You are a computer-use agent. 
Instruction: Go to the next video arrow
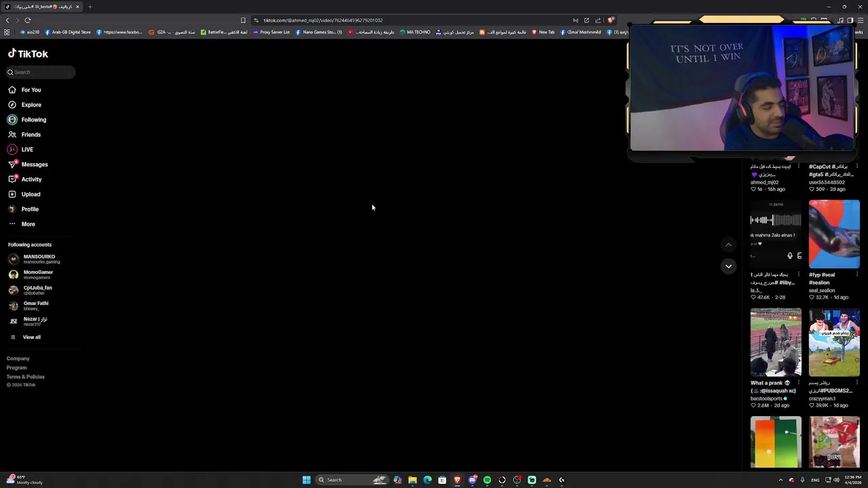coord(728,266)
